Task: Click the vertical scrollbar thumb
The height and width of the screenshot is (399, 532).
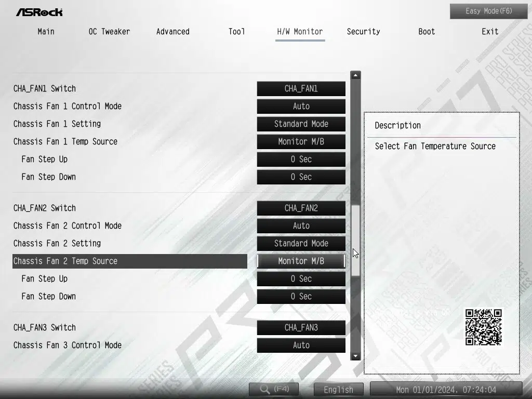Action: (x=355, y=240)
